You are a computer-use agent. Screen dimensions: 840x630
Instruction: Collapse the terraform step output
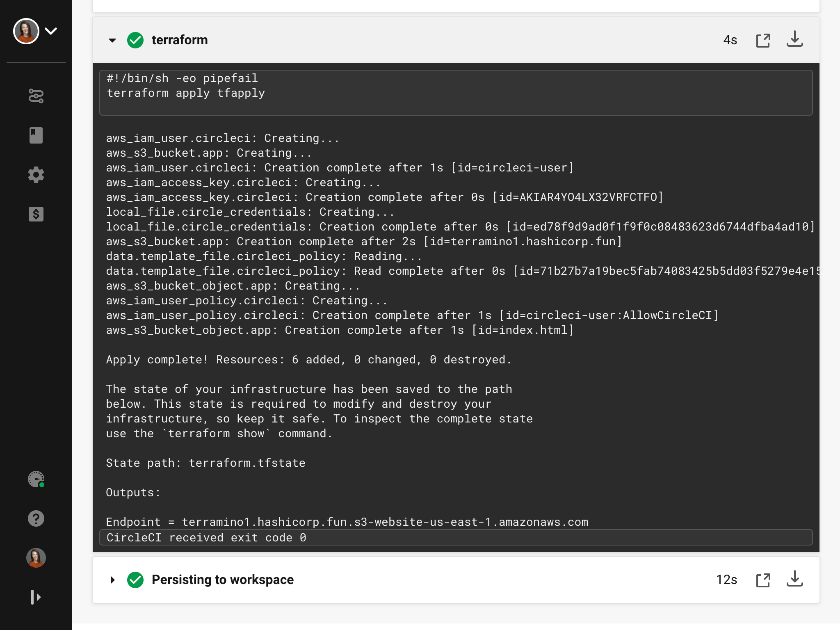112,40
